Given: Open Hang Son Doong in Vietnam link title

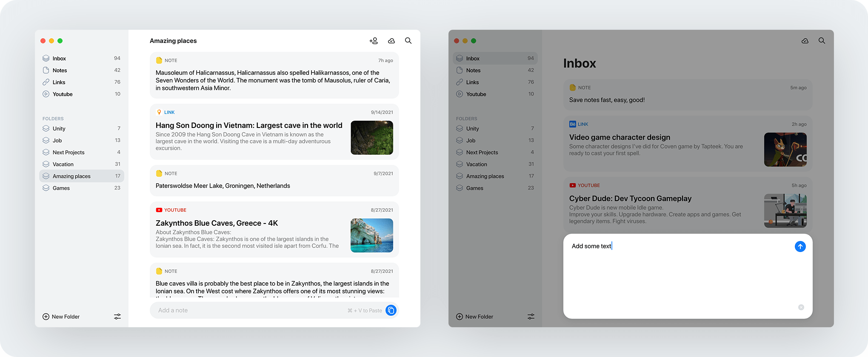Looking at the screenshot, I should (x=249, y=125).
